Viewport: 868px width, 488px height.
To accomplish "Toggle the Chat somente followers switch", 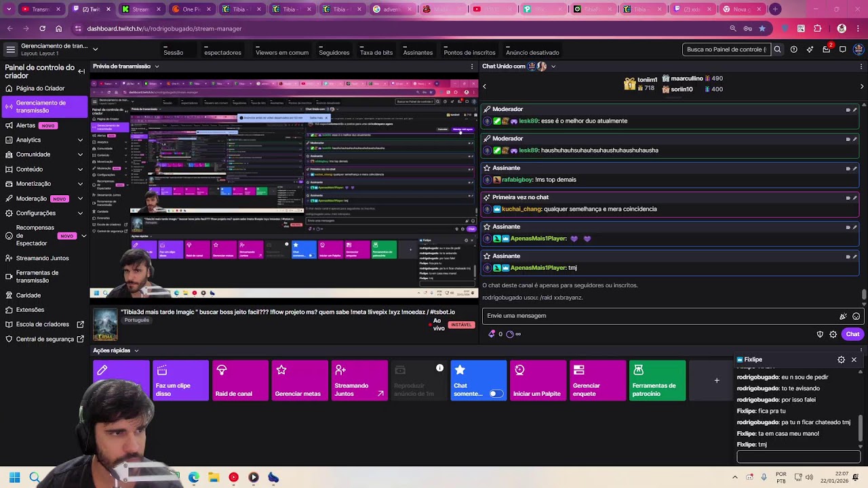I will point(496,394).
